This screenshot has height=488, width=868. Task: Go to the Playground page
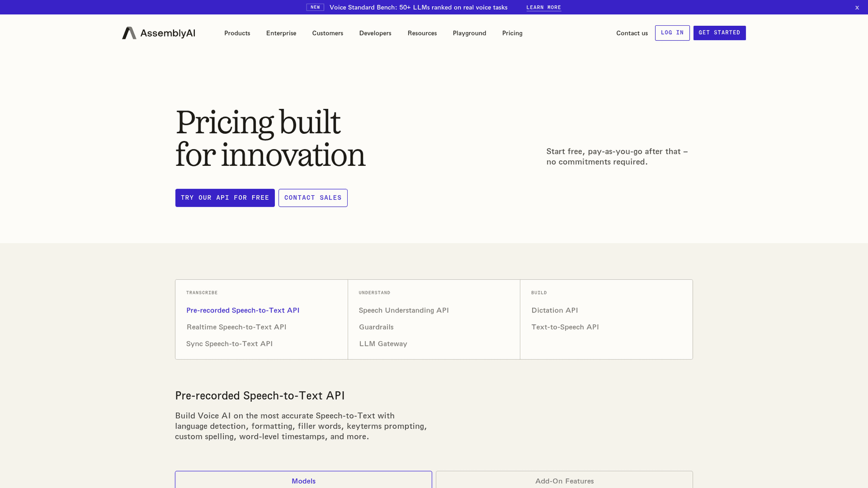[x=469, y=33]
